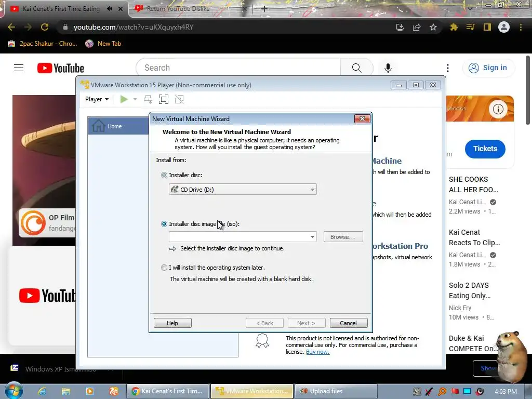Click the Browse... button

coord(343,237)
